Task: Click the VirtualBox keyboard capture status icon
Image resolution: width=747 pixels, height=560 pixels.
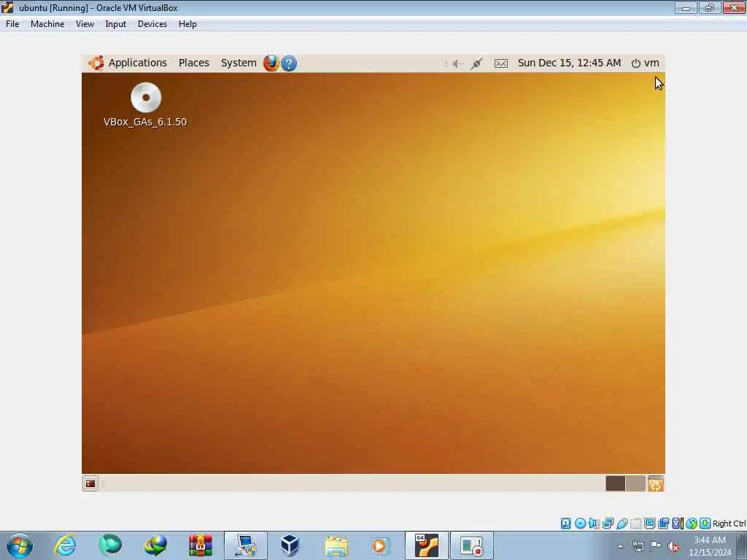Action: click(x=705, y=524)
